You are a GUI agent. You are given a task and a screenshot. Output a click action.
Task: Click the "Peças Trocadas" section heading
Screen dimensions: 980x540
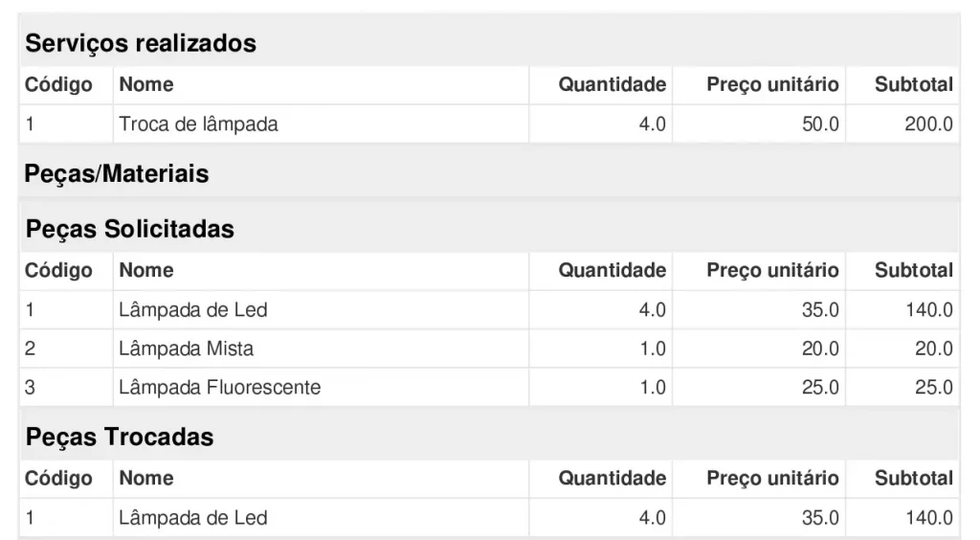[120, 438]
